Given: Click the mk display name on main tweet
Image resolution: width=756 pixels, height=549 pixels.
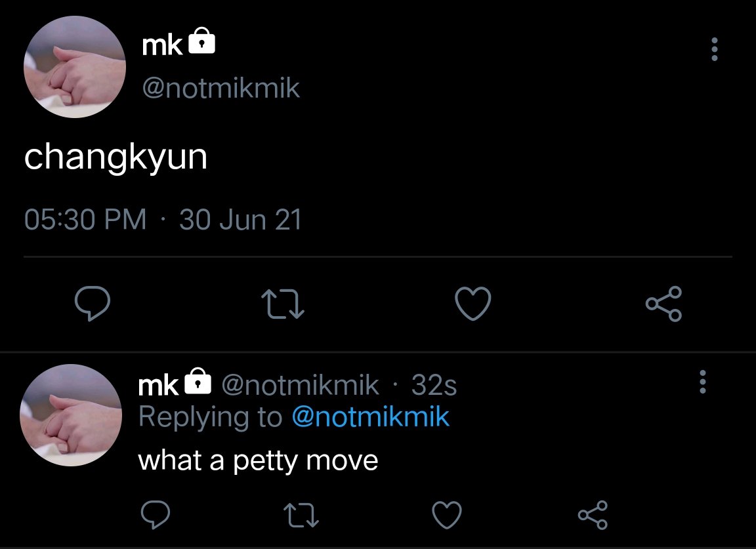Looking at the screenshot, I should 162,46.
